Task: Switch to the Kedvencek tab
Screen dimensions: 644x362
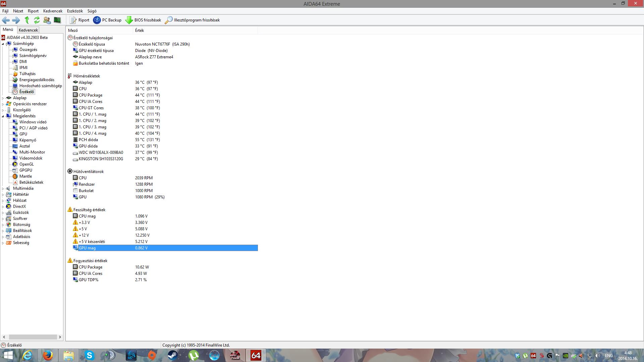Action: coord(28,30)
